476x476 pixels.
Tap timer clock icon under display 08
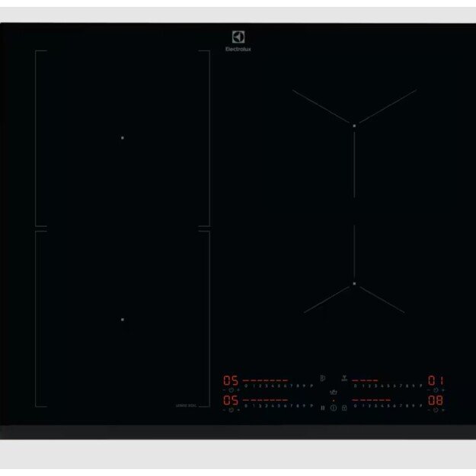click(x=436, y=410)
